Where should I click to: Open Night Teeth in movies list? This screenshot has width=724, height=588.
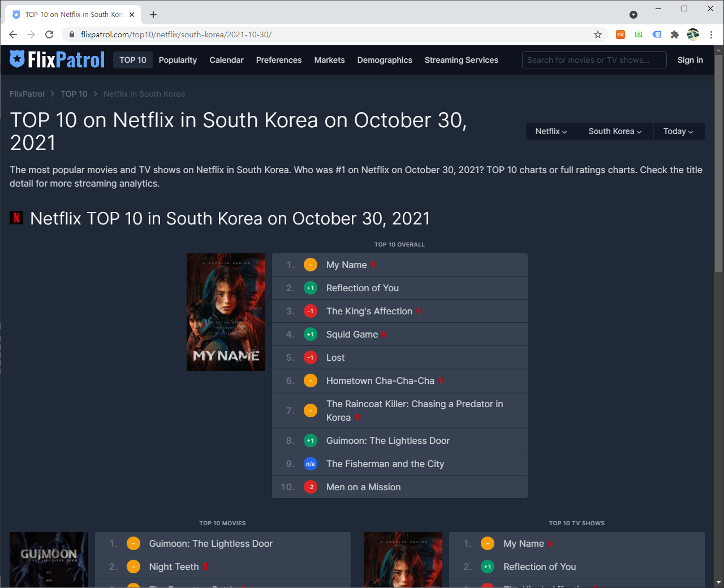[x=174, y=567]
